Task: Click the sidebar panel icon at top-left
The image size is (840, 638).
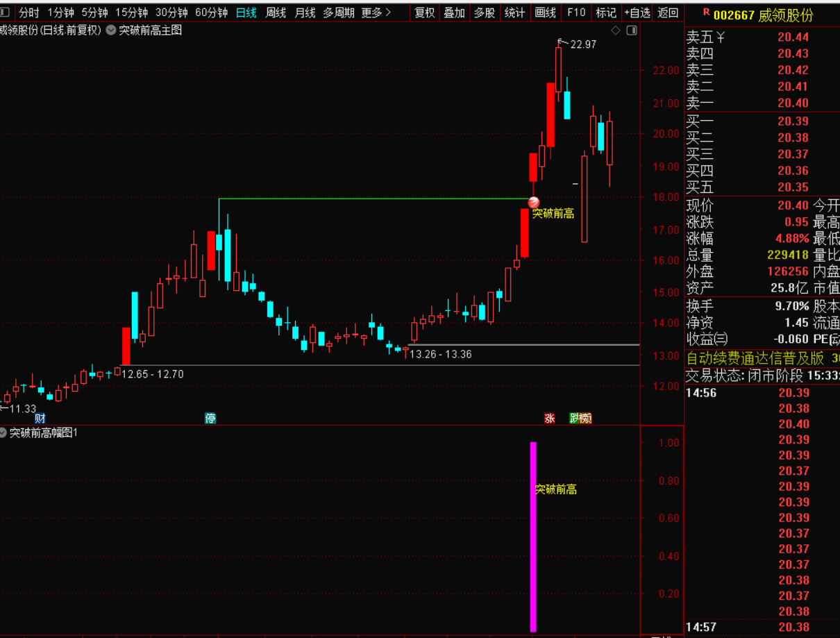Action: [5, 12]
